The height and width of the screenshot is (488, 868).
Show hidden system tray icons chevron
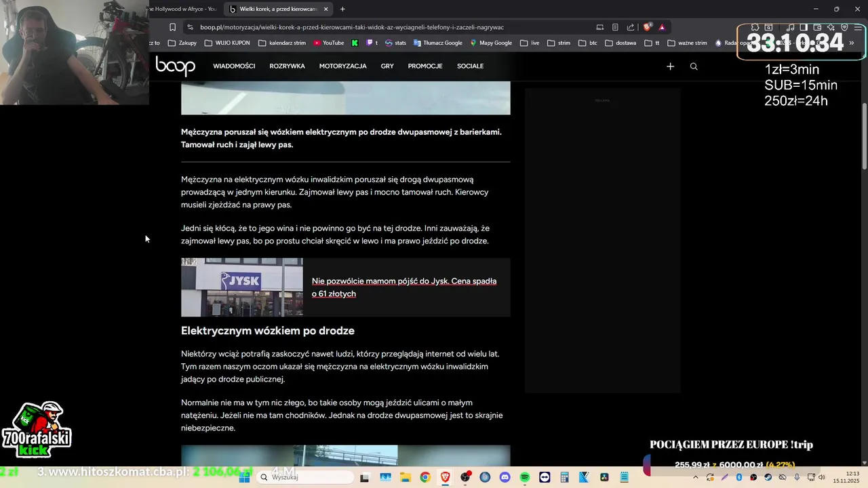tap(695, 477)
